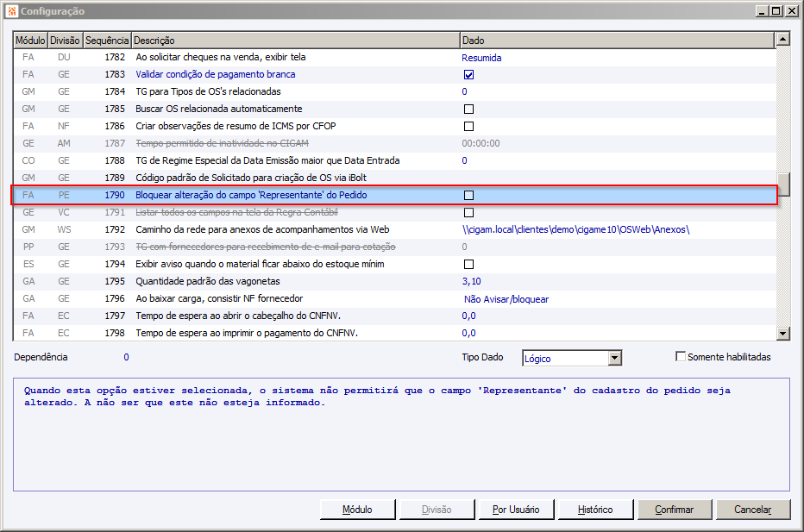The height and width of the screenshot is (532, 804).
Task: Check 'Buscar OS relacionada automaticamente' box
Action: [468, 110]
